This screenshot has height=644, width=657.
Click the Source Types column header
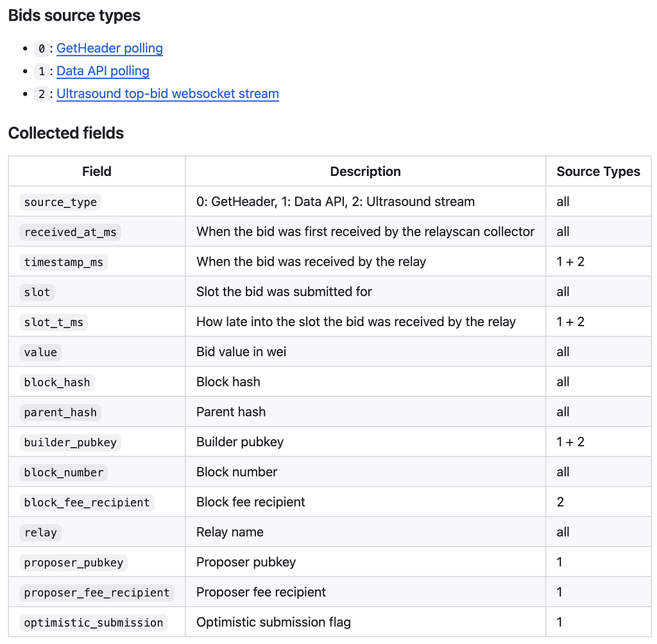click(598, 171)
